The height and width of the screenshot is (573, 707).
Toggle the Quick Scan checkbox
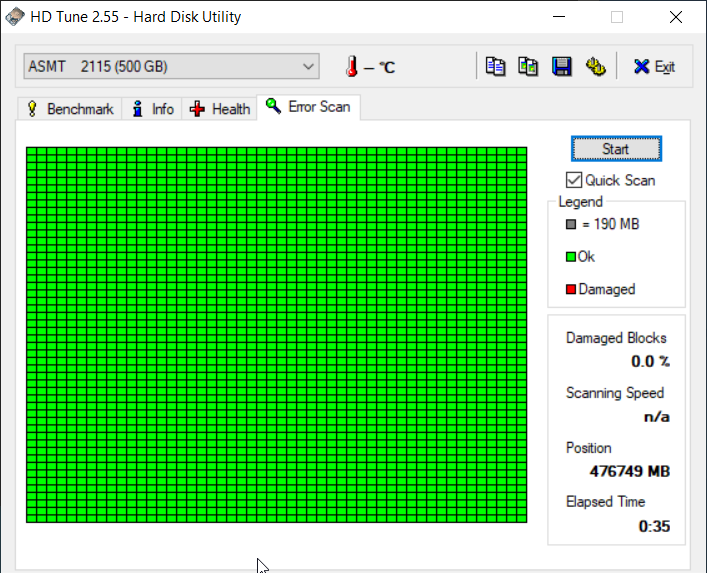(574, 180)
